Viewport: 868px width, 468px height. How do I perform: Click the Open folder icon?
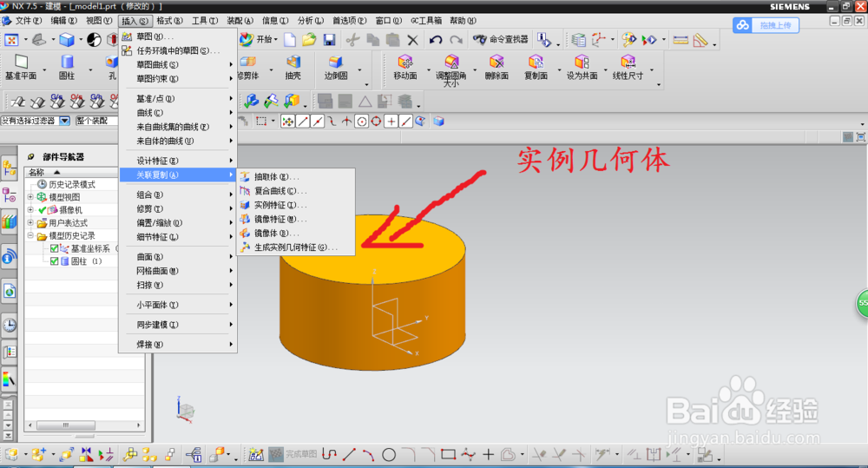click(x=310, y=40)
